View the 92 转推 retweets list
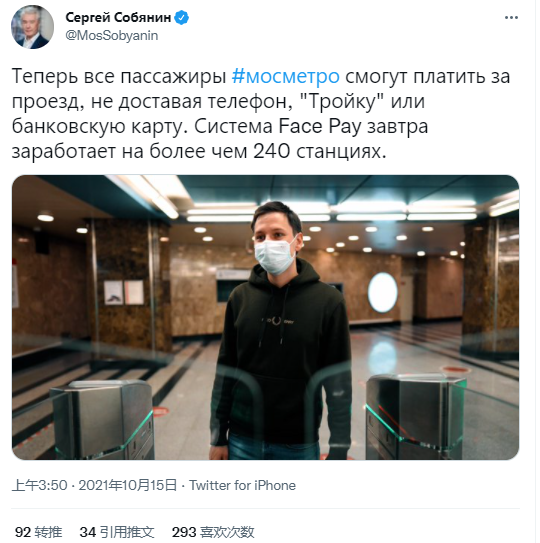Viewport: 540px width, 543px height. point(38,532)
